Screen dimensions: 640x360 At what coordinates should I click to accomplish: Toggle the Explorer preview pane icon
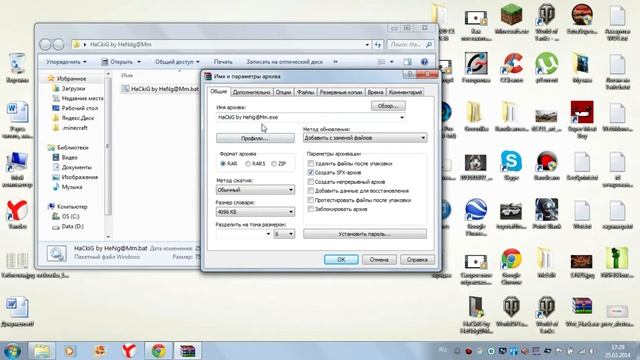coord(407,62)
